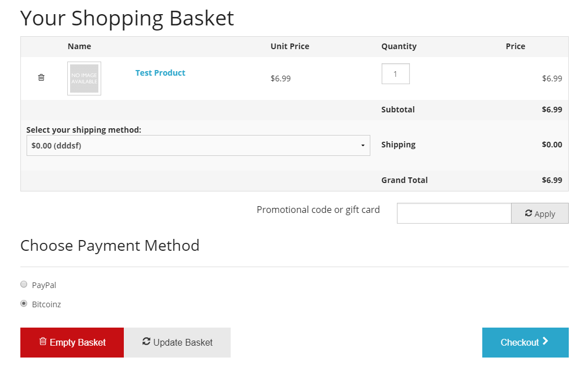Remove Test Product using trash icon

(41, 77)
